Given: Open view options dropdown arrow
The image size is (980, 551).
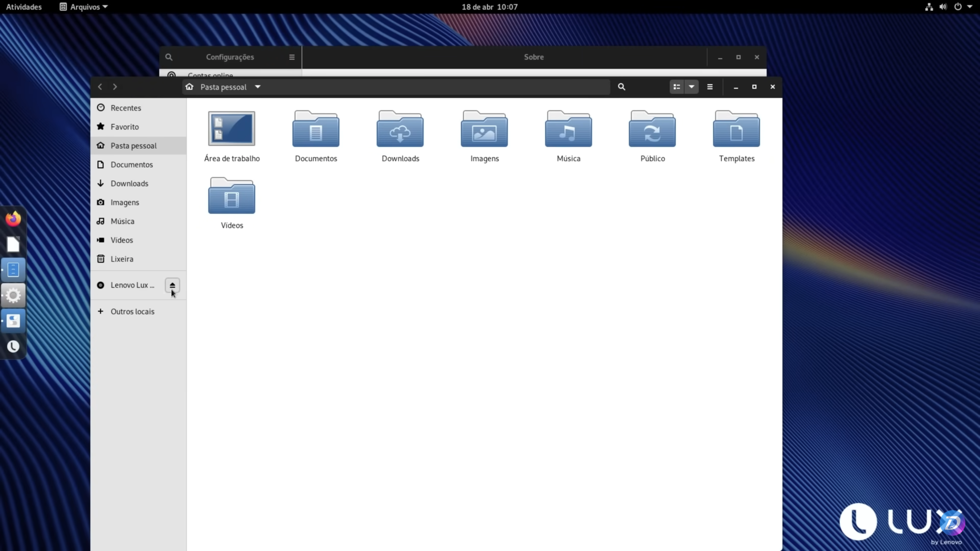Looking at the screenshot, I should (691, 87).
